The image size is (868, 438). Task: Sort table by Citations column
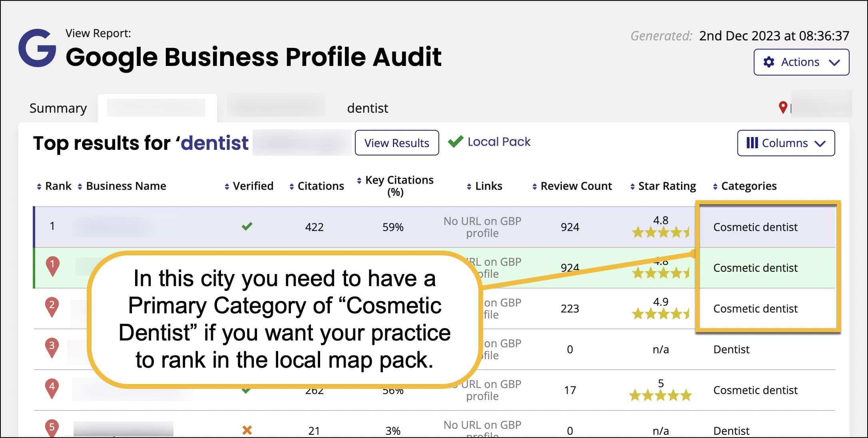317,186
